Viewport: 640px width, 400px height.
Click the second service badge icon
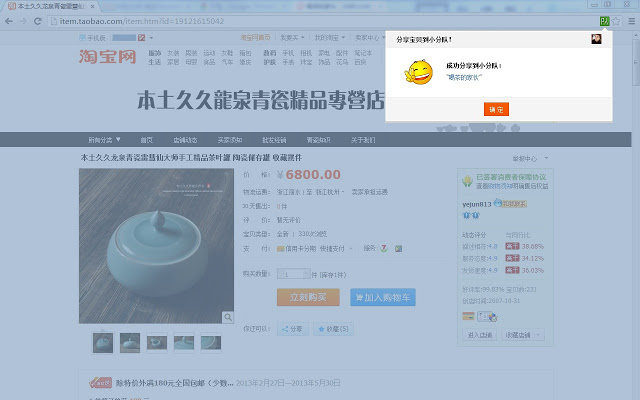click(x=399, y=248)
